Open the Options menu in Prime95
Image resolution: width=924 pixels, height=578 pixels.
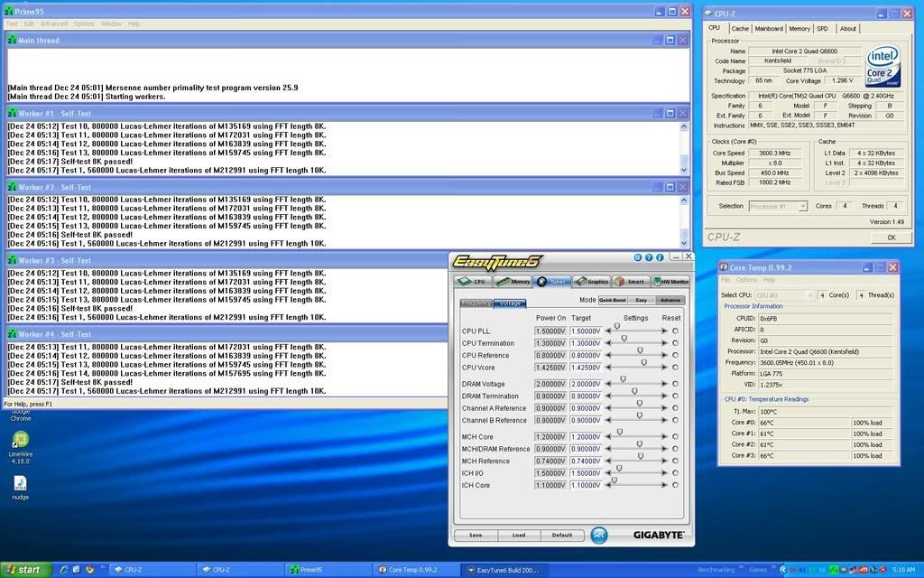84,24
